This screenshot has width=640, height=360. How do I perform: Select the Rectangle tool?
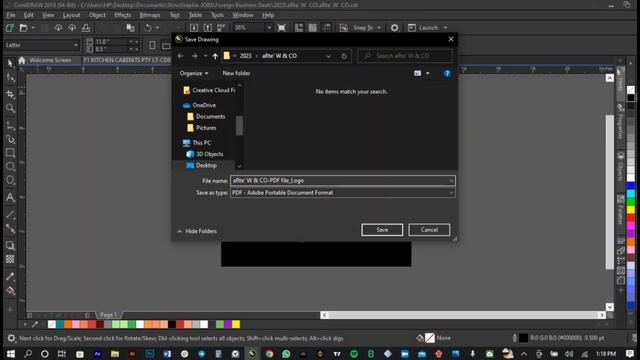(x=10, y=153)
